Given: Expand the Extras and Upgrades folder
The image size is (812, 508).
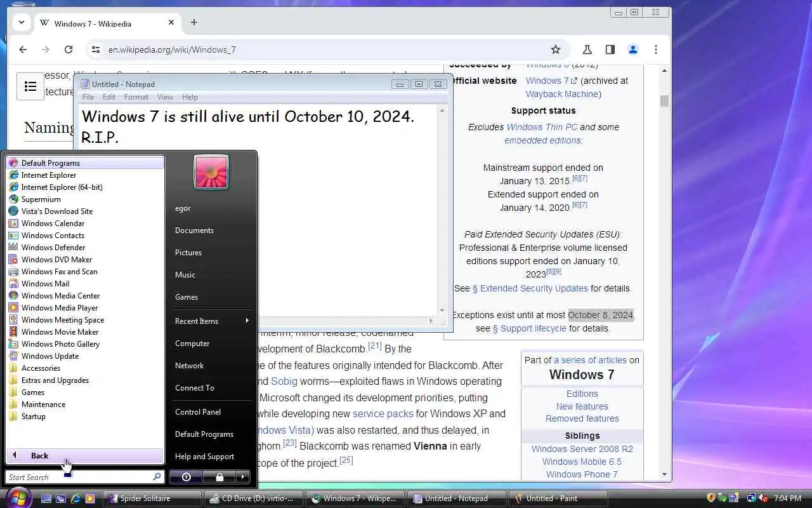Looking at the screenshot, I should point(85,380).
